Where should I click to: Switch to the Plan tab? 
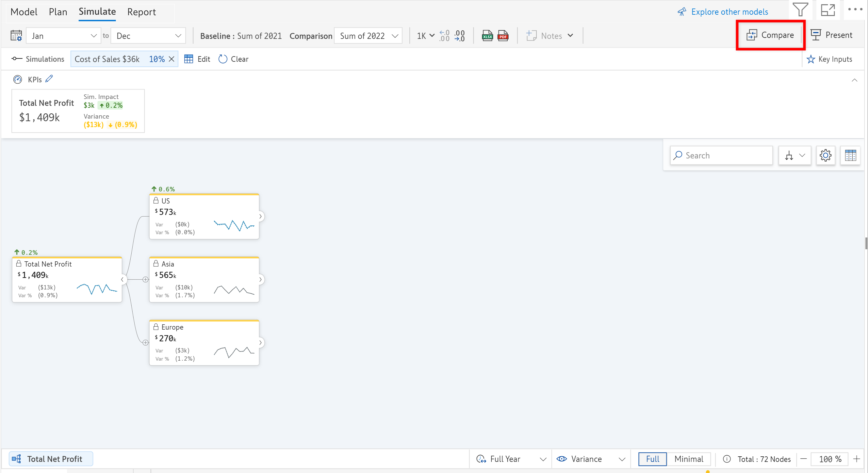58,12
